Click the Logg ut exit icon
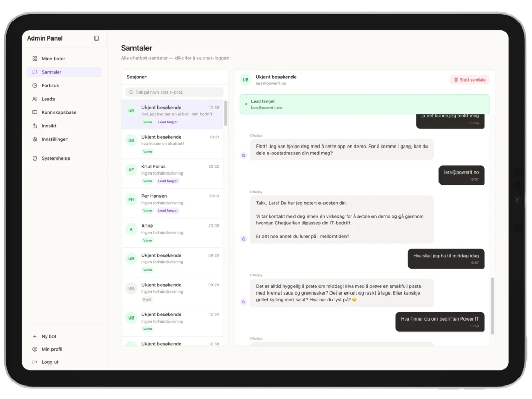The height and width of the screenshot is (399, 532). pyautogui.click(x=35, y=362)
